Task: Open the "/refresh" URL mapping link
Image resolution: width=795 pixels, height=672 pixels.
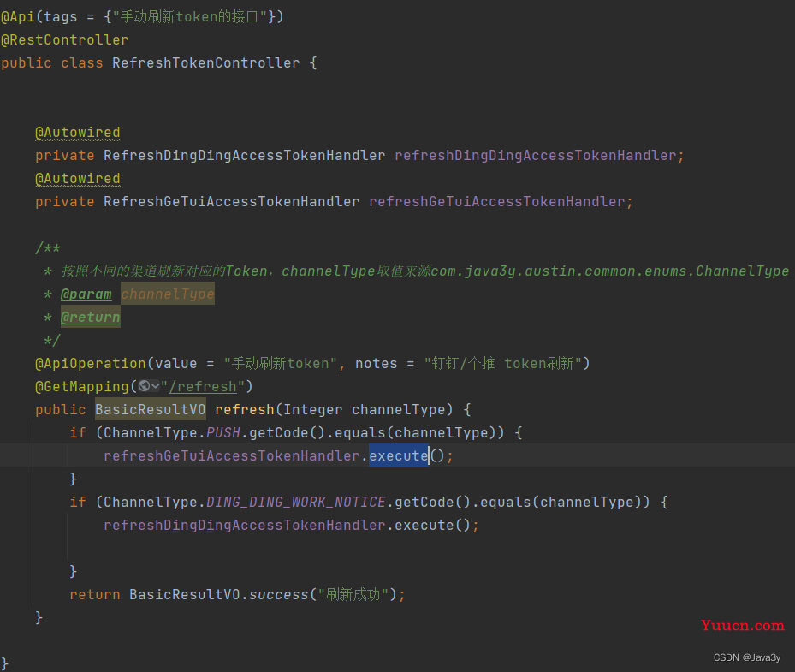Action: (204, 387)
